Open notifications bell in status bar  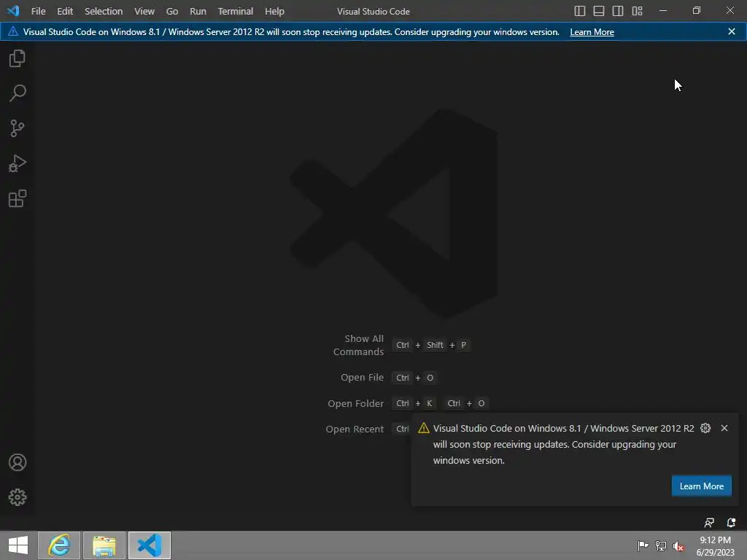click(x=731, y=523)
